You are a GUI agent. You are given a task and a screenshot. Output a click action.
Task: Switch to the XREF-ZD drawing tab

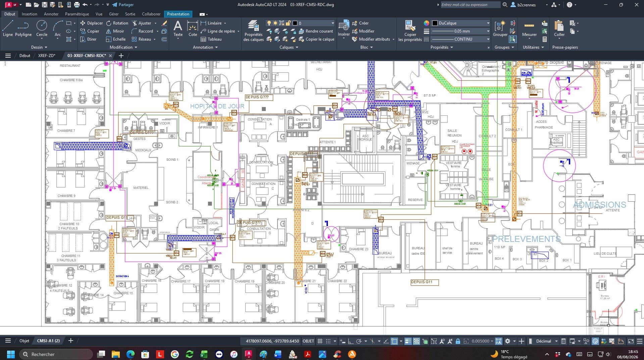(x=47, y=56)
